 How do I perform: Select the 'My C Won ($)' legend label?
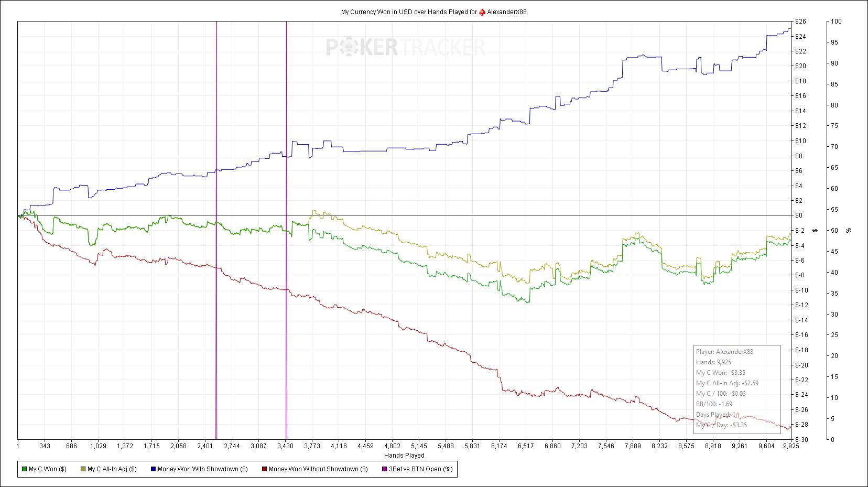tap(48, 469)
